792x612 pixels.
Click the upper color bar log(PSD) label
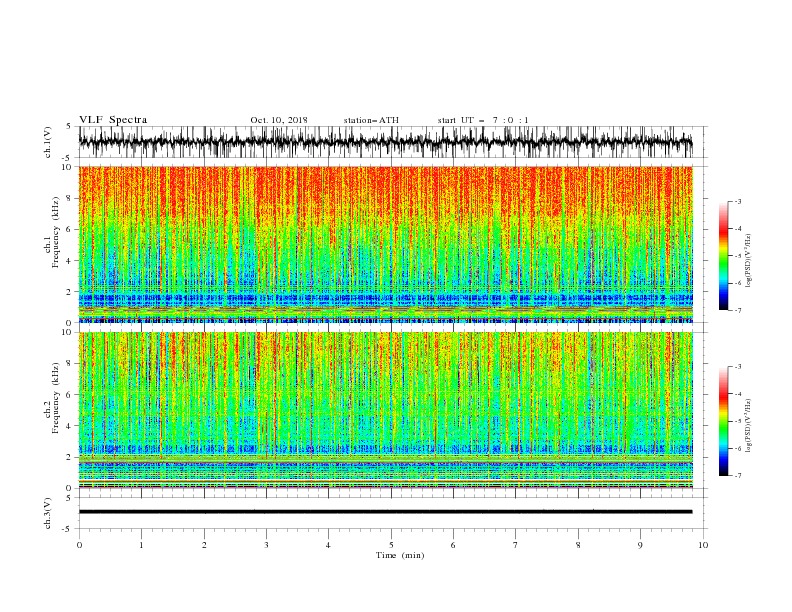748,261
